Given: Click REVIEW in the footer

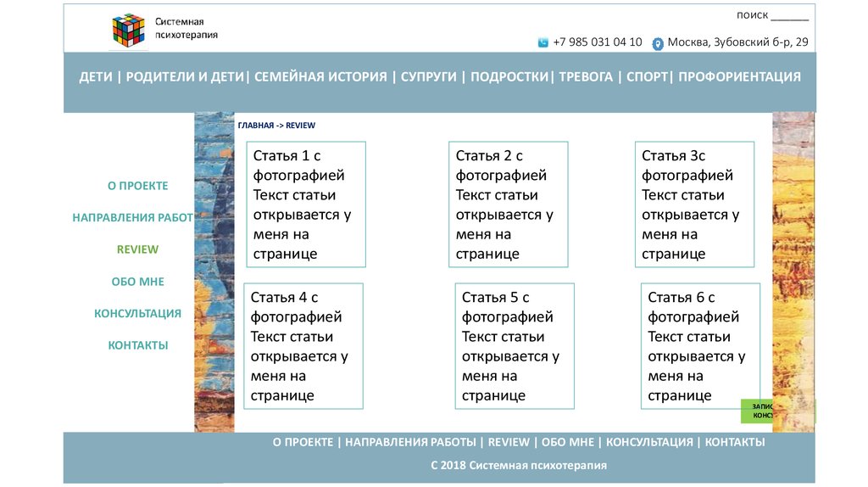Looking at the screenshot, I should 509,442.
